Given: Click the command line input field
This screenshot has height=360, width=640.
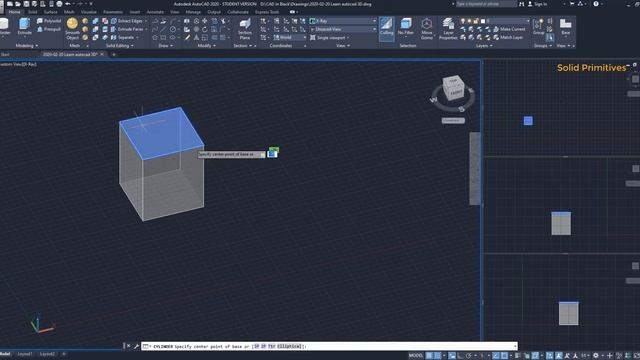Looking at the screenshot, I should (x=329, y=346).
